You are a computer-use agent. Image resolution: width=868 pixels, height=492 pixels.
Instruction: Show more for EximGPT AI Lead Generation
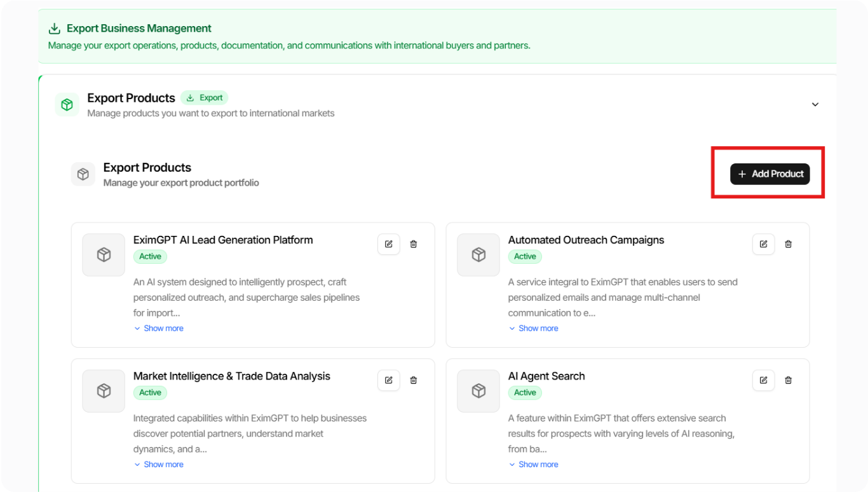point(159,329)
